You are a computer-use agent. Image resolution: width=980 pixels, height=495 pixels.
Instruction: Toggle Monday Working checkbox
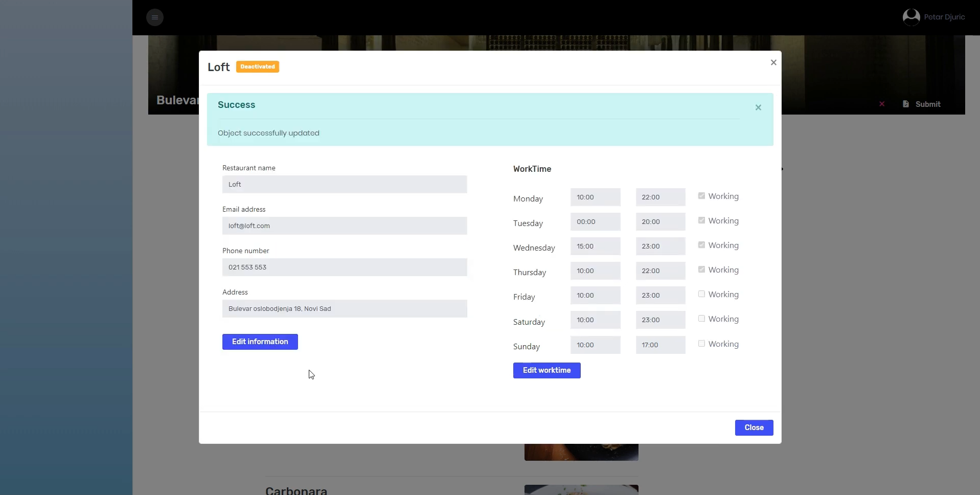point(701,196)
